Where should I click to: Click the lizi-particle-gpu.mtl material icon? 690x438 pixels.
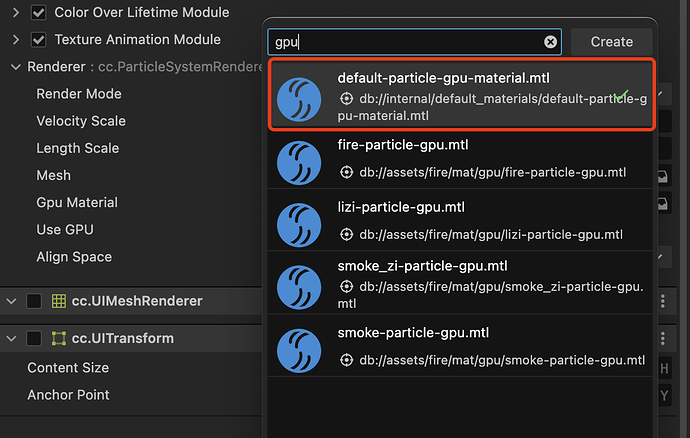[304, 224]
